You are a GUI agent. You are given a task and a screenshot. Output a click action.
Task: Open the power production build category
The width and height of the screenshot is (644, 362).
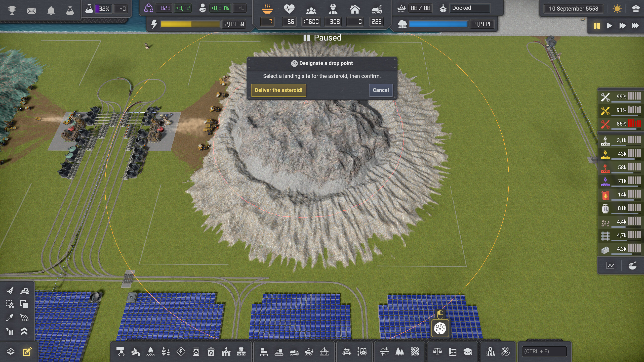pyautogui.click(x=181, y=351)
